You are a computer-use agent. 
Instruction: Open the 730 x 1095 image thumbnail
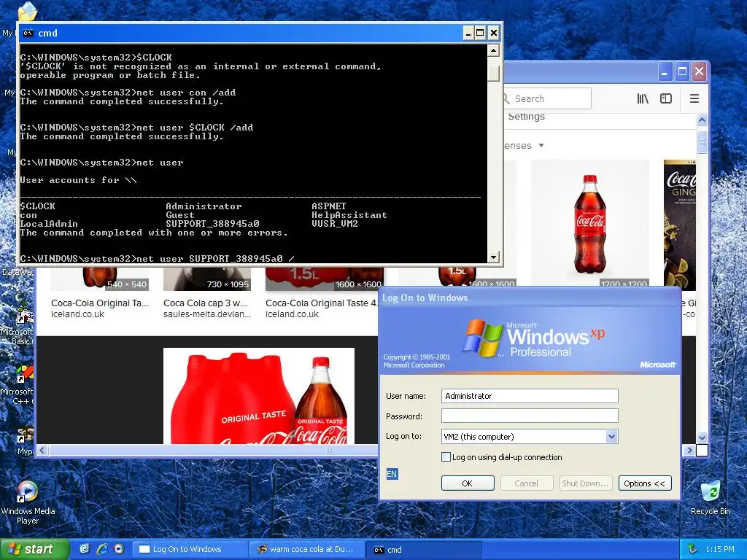tap(207, 279)
